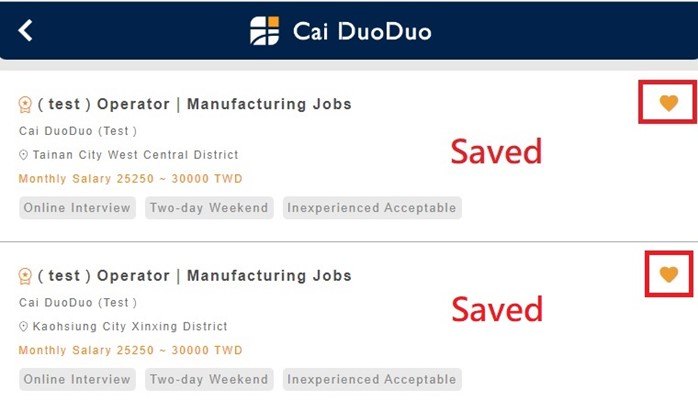Select Online Interview tag on second job
The width and height of the screenshot is (698, 412).
pos(77,380)
